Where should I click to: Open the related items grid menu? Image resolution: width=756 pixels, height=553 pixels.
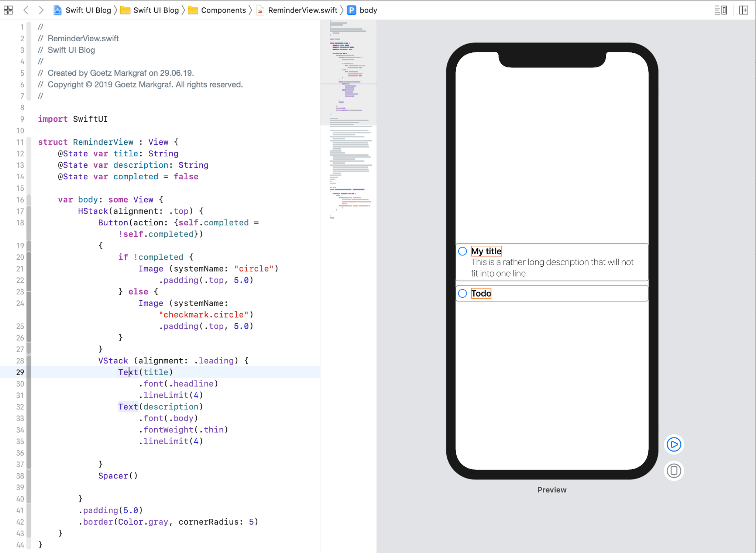8,10
